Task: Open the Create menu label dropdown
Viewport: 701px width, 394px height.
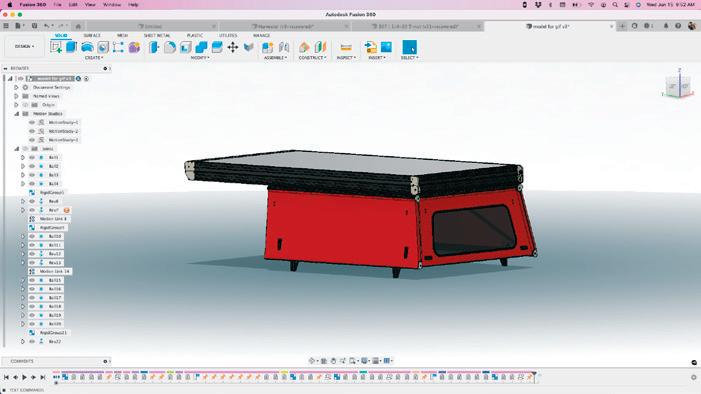Action: [x=94, y=58]
